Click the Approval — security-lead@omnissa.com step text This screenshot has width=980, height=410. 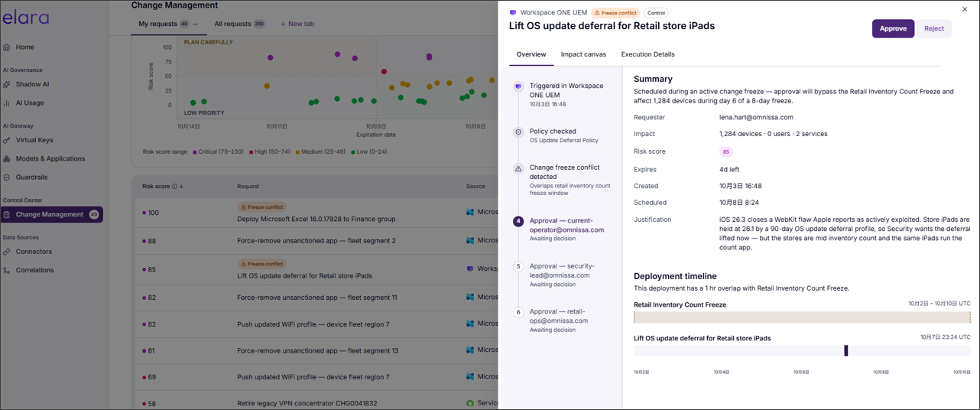pos(562,271)
